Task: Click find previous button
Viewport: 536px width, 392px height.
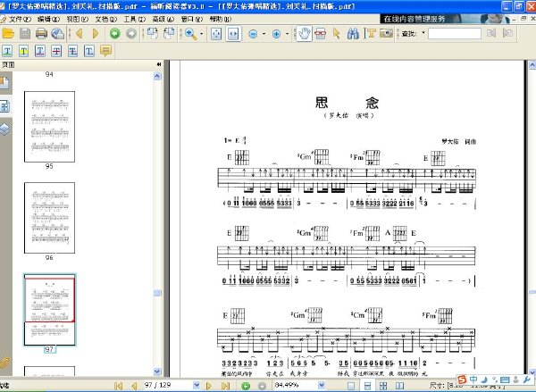Action: (491, 34)
